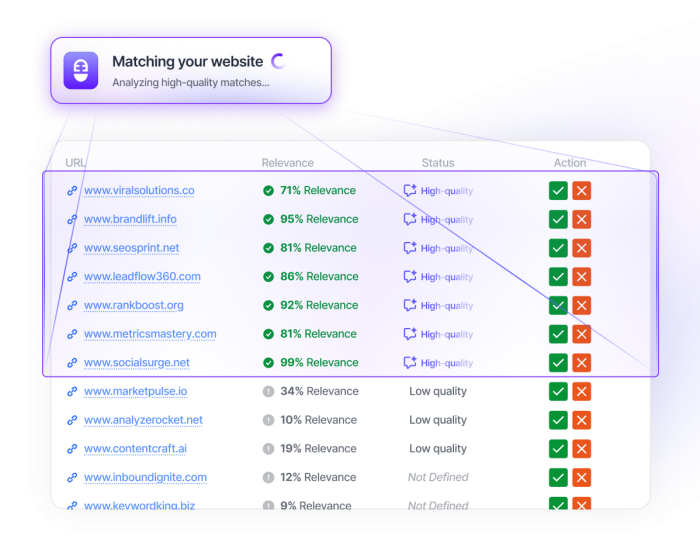Select the 71% Relevance value

point(318,191)
